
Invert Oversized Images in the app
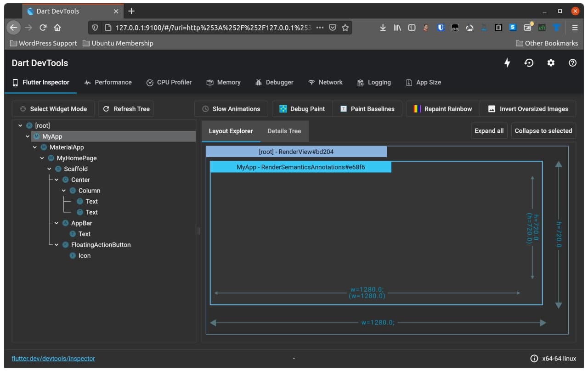coord(528,109)
